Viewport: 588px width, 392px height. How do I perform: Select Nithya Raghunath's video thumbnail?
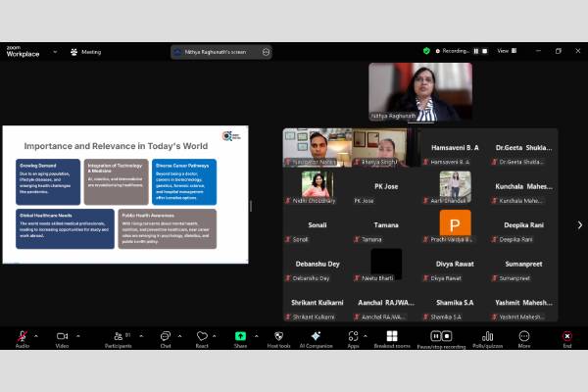(x=419, y=91)
